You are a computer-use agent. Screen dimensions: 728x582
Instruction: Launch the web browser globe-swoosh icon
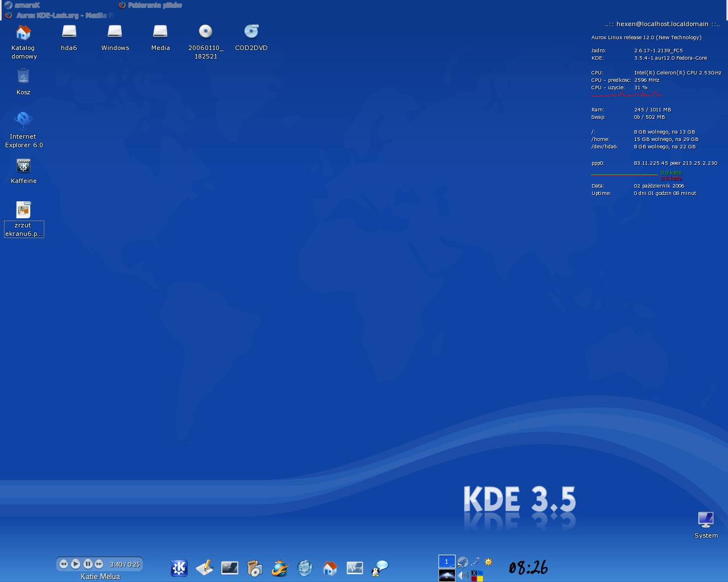point(279,568)
